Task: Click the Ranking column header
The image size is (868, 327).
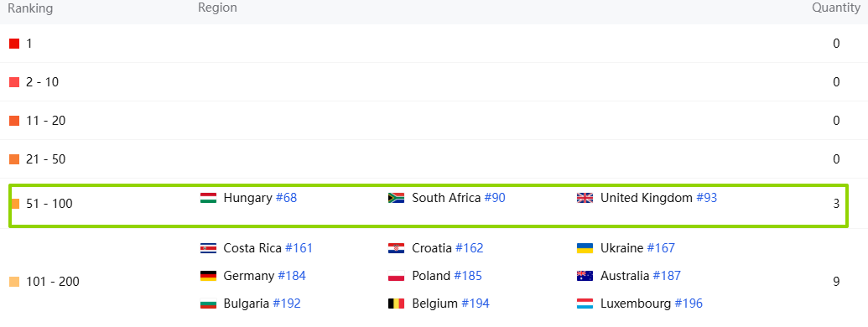Action: 30,8
